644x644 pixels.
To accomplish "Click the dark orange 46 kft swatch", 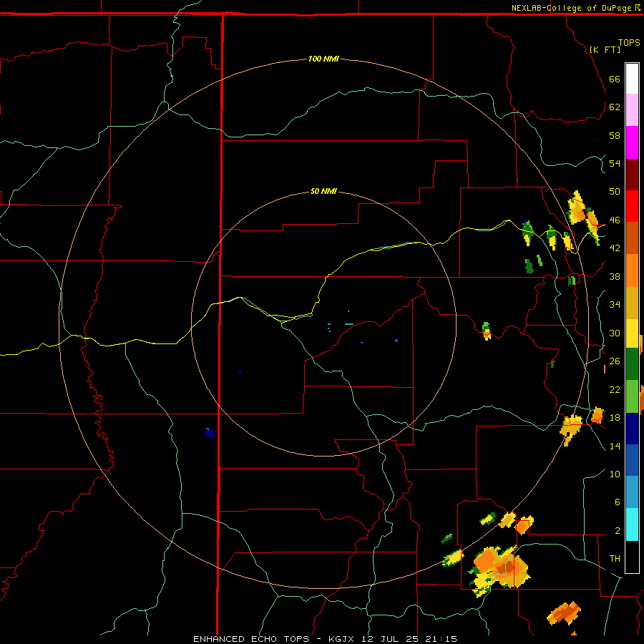I will tap(632, 238).
